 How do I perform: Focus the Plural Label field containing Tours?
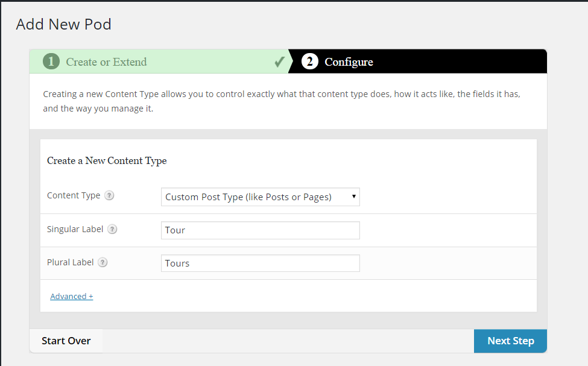tap(260, 263)
